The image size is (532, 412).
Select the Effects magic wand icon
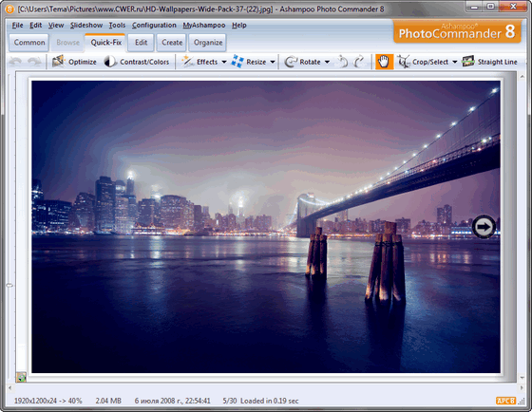click(x=187, y=62)
